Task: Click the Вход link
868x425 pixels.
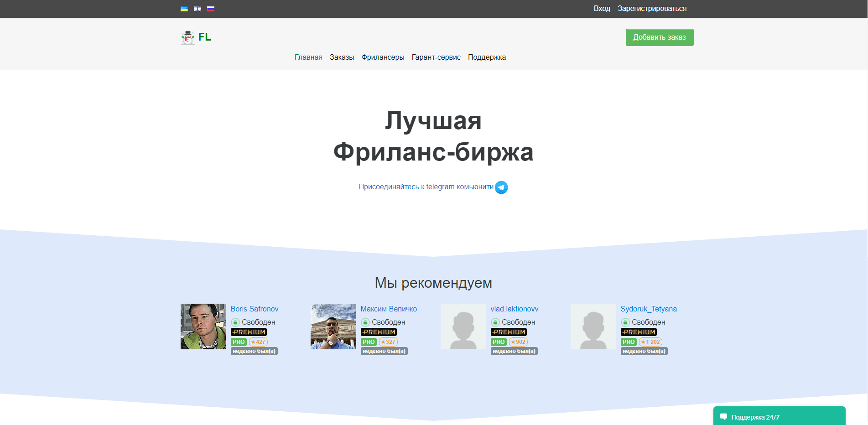Action: pyautogui.click(x=602, y=8)
